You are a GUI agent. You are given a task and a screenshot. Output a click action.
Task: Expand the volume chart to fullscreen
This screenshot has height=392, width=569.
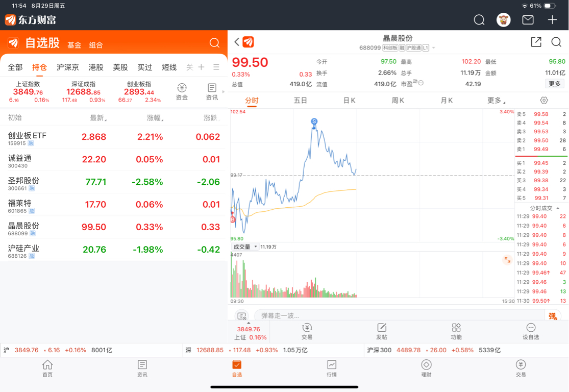pos(507,260)
